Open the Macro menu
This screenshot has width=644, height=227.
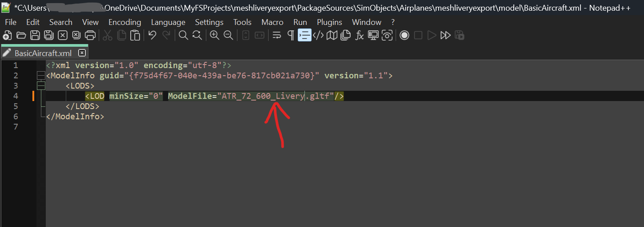[x=272, y=22]
